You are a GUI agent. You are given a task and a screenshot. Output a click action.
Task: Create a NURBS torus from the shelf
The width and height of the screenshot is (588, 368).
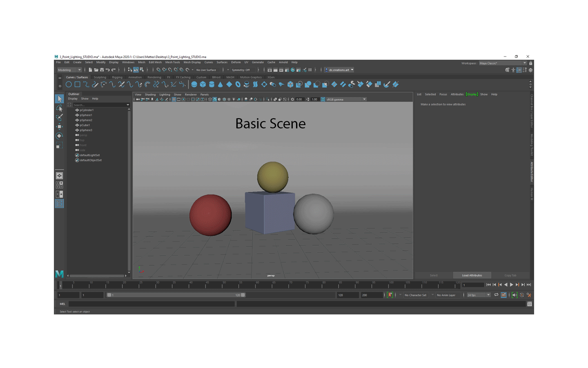238,85
